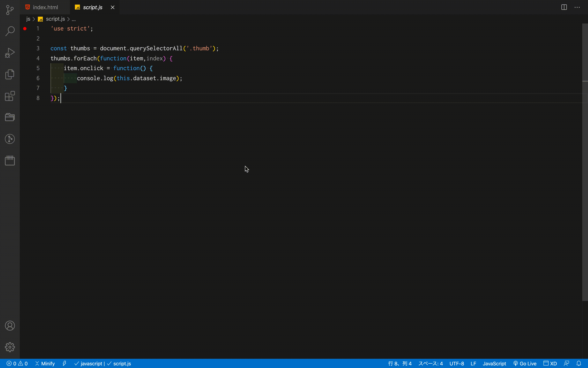Image resolution: width=588 pixels, height=368 pixels.
Task: Open the Explorer view with the pages icon
Action: pos(10,74)
